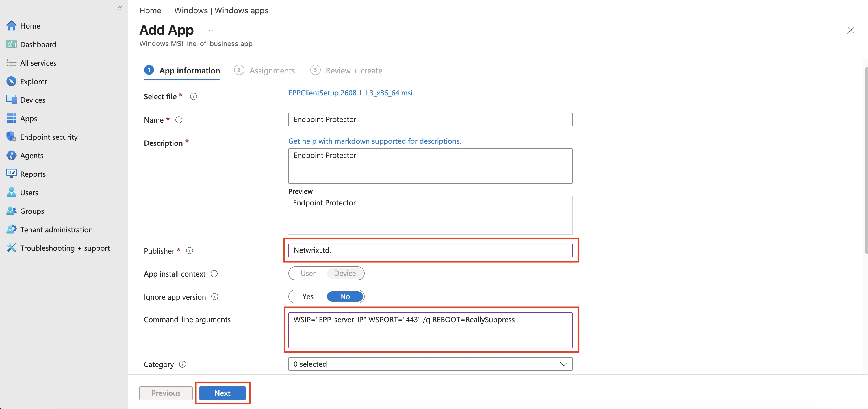
Task: Open the Apps grid icon
Action: [11, 118]
